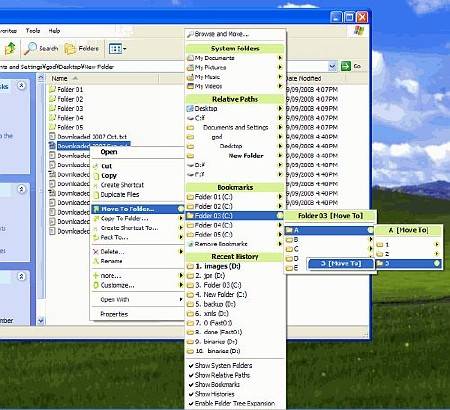Choose Open in context menu
Screen dimensions: 450x410
pyautogui.click(x=109, y=152)
